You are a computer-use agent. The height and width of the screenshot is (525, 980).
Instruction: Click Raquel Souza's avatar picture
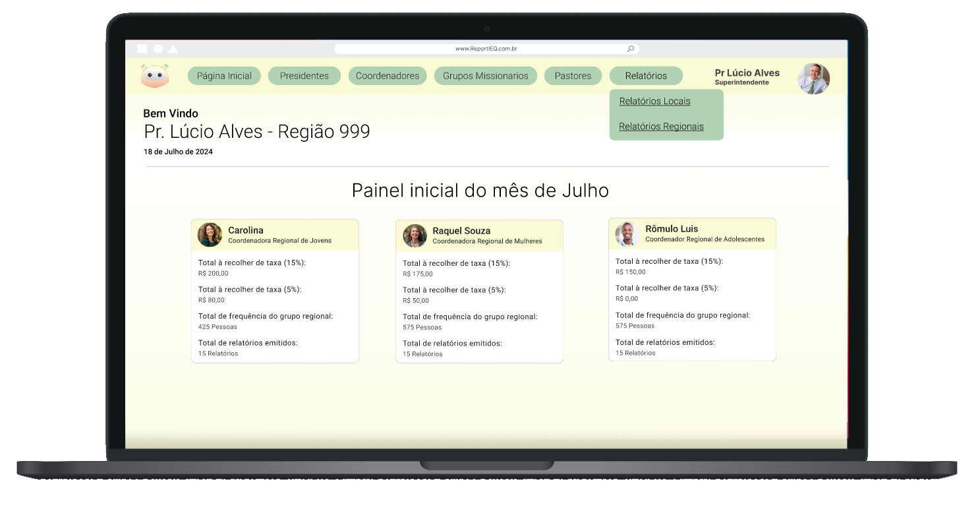pyautogui.click(x=415, y=235)
